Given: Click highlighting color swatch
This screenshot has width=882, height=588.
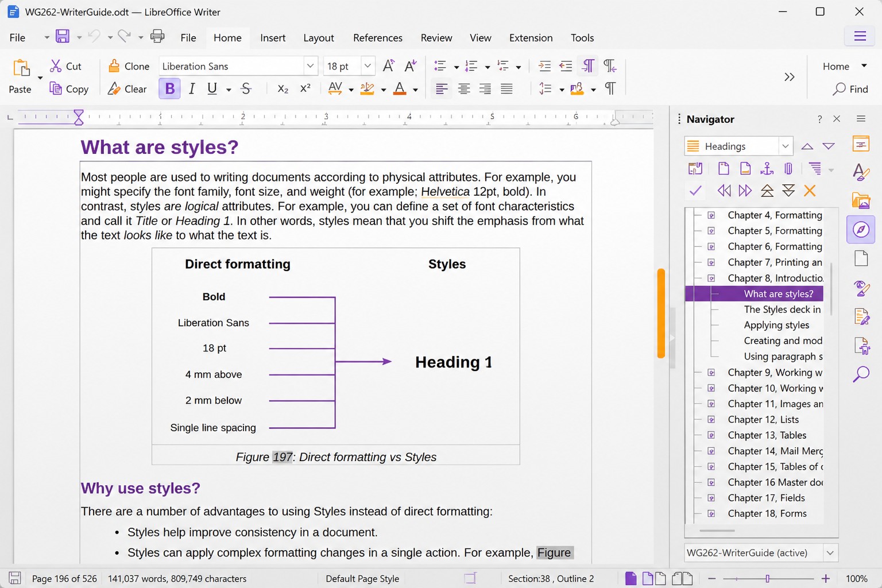Looking at the screenshot, I should (367, 88).
